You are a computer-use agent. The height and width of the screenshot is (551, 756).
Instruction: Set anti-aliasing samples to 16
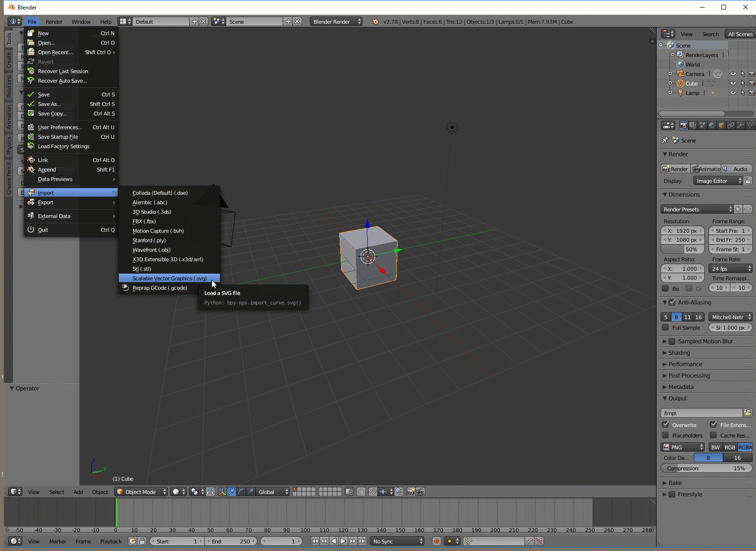pos(698,317)
